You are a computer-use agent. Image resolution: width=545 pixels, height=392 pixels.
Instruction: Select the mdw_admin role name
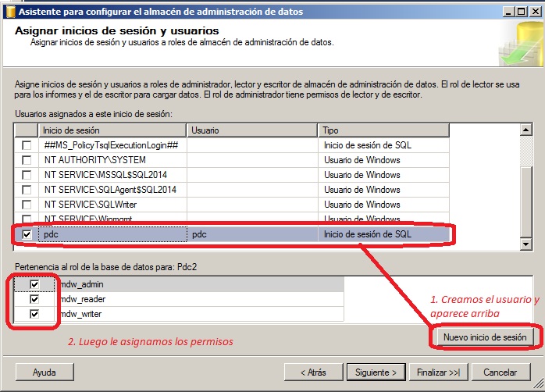[x=82, y=284]
